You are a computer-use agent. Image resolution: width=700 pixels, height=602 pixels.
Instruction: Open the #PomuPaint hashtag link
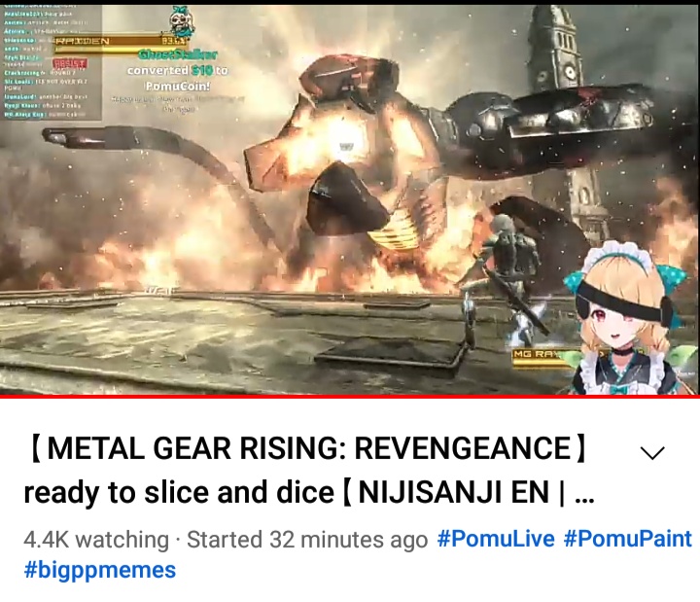pos(628,539)
